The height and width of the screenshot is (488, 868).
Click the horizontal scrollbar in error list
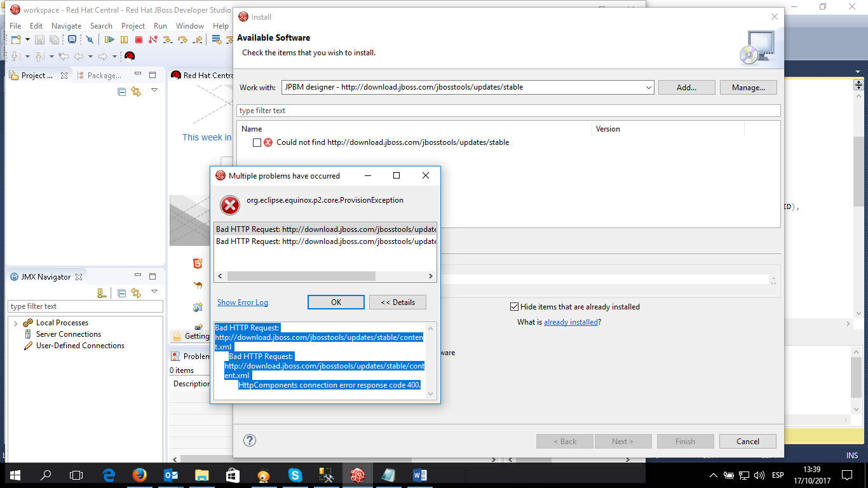(x=301, y=276)
